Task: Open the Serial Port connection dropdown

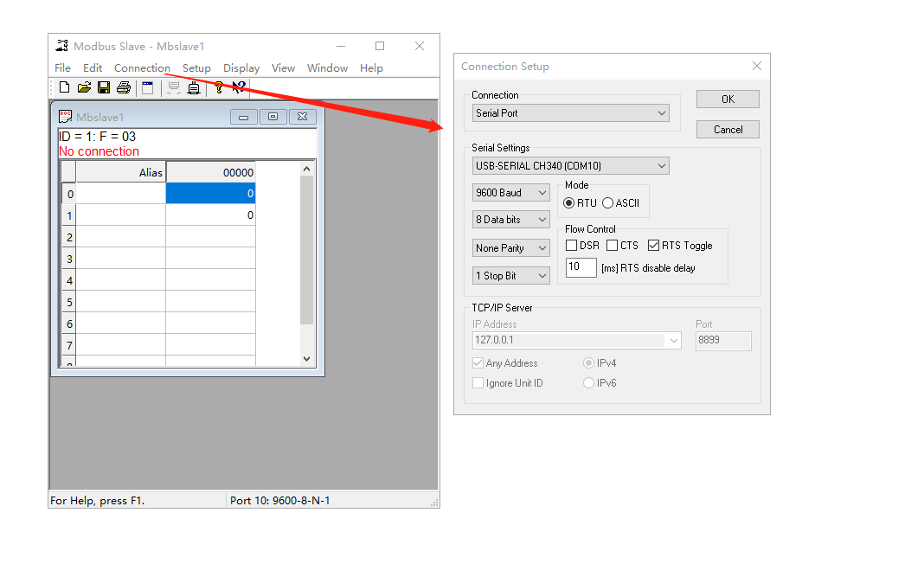Action: click(571, 113)
